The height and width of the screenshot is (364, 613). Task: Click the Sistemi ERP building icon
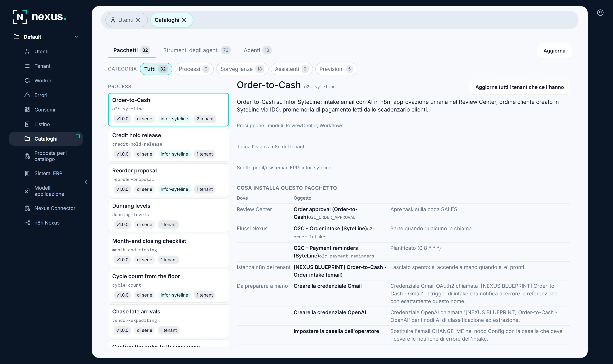click(27, 173)
